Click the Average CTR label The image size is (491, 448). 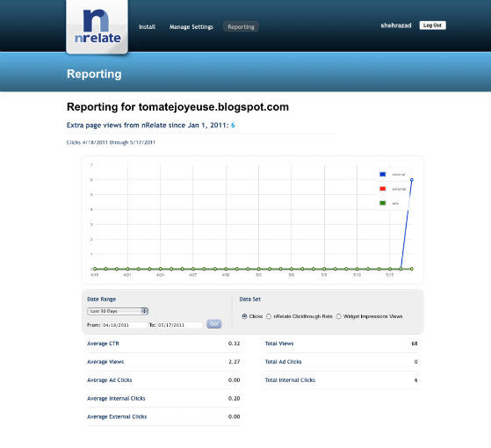(x=103, y=343)
